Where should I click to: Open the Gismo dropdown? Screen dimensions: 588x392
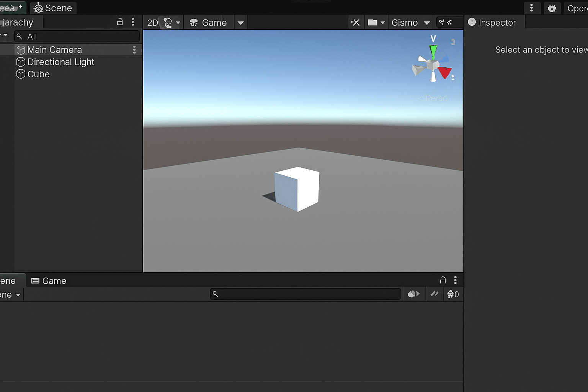410,22
